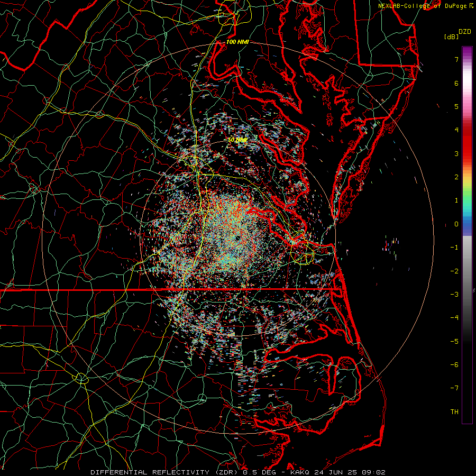Click the -4 value on the color scale
Image resolution: width=476 pixels, height=476 pixels.
point(454,318)
